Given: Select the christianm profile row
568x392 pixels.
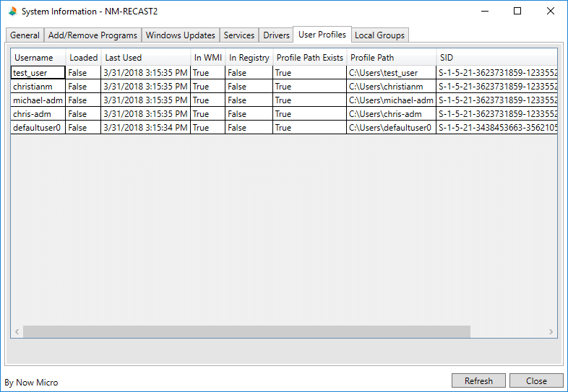Looking at the screenshot, I should 38,87.
